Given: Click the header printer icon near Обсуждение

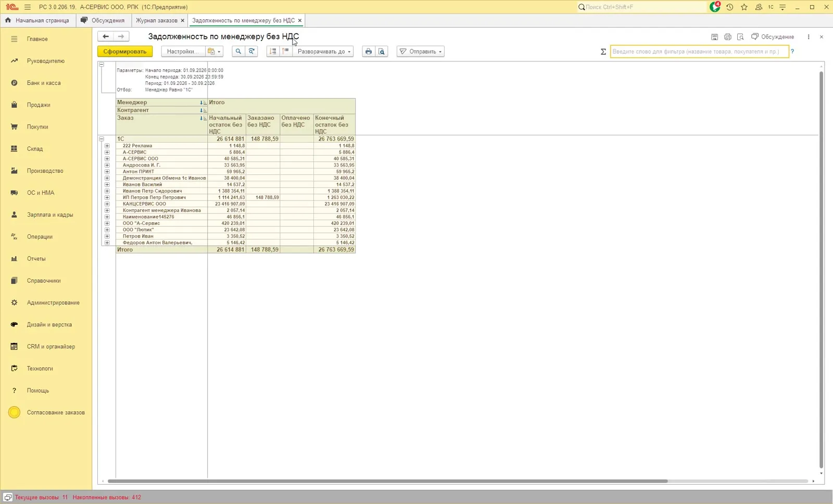Looking at the screenshot, I should (728, 37).
